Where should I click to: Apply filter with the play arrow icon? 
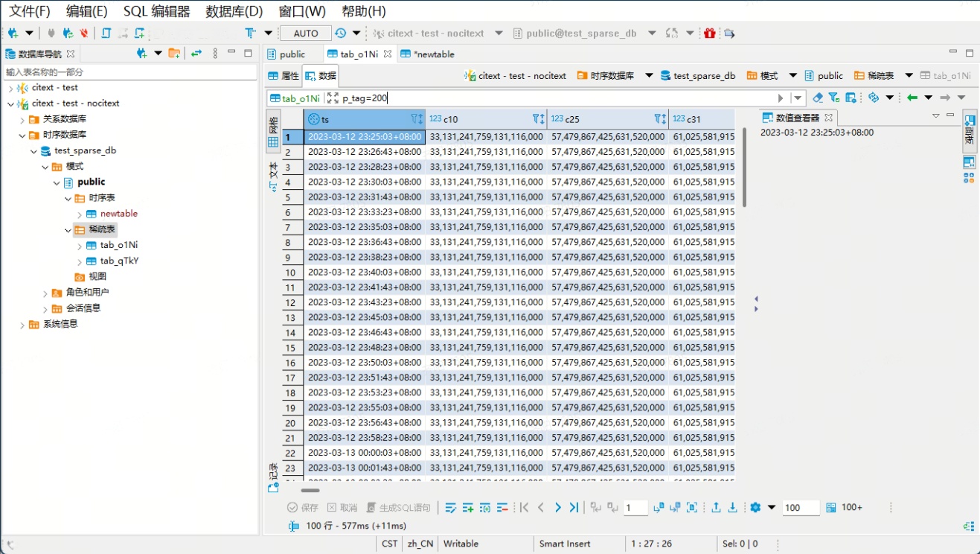pos(781,98)
